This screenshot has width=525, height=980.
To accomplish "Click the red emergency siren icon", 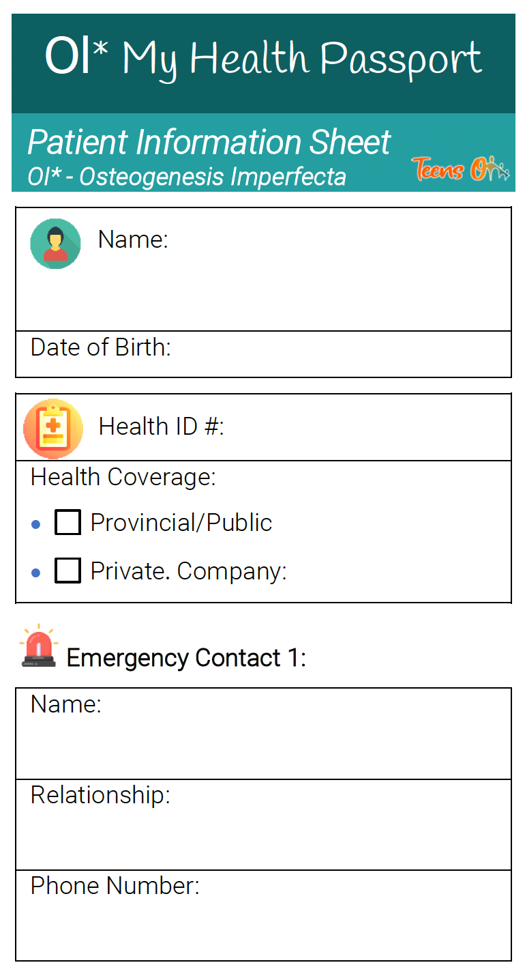I will (x=39, y=646).
